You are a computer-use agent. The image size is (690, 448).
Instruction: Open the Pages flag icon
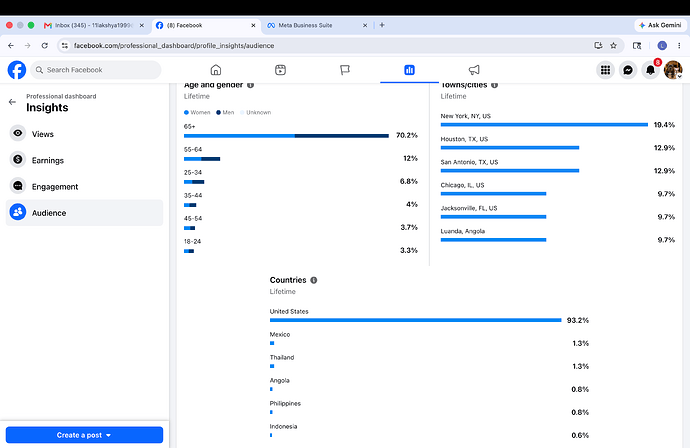coord(345,70)
